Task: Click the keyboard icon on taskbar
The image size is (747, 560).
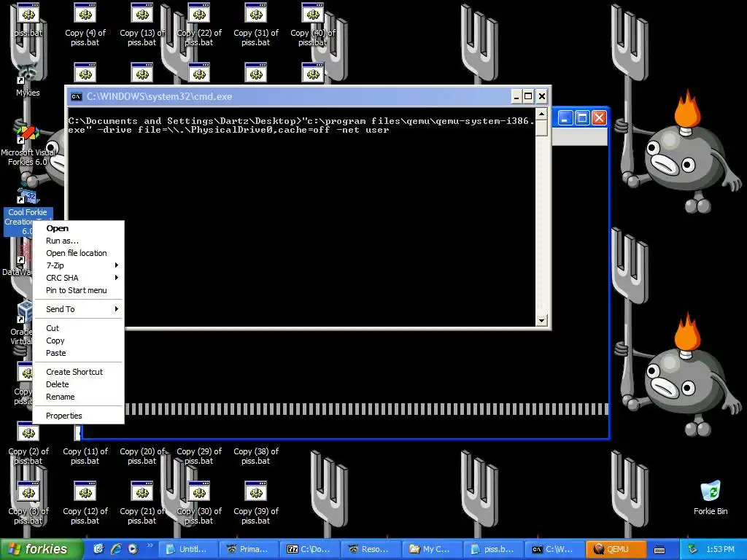Action: pos(659,550)
